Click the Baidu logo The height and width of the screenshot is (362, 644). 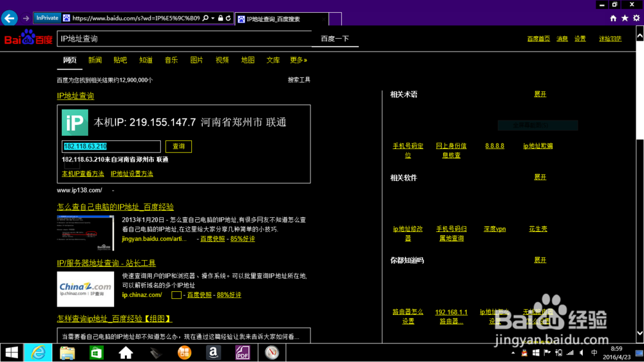tap(28, 38)
